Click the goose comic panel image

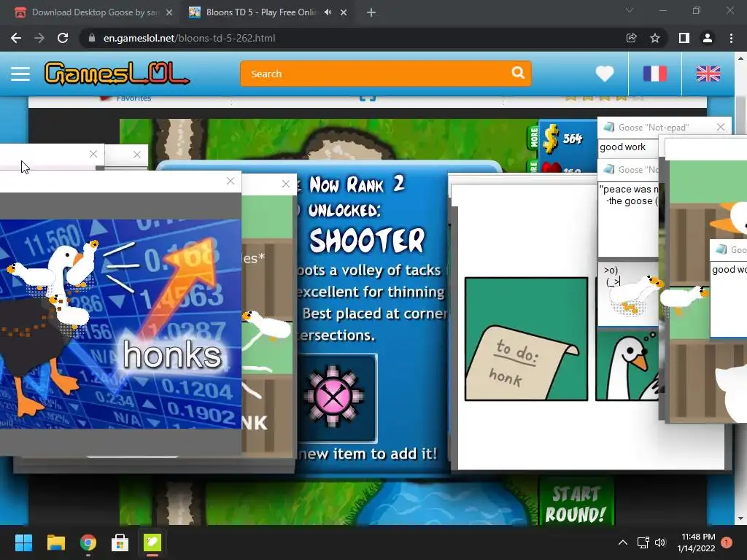pos(627,366)
